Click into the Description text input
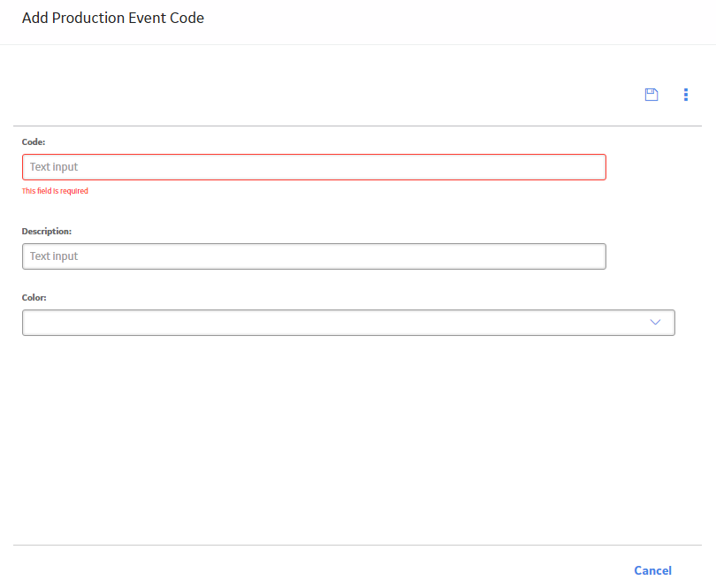Image resolution: width=716 pixels, height=588 pixels. click(314, 256)
